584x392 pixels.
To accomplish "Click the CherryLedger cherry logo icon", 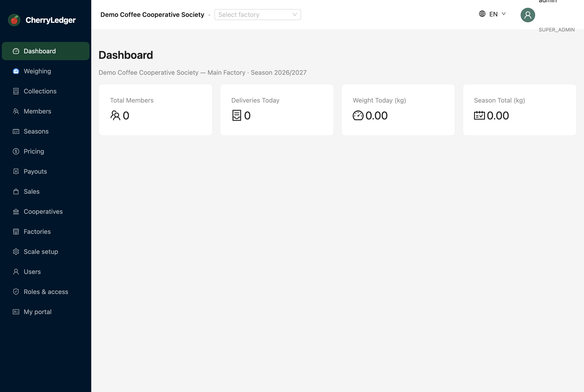I will coord(14,20).
